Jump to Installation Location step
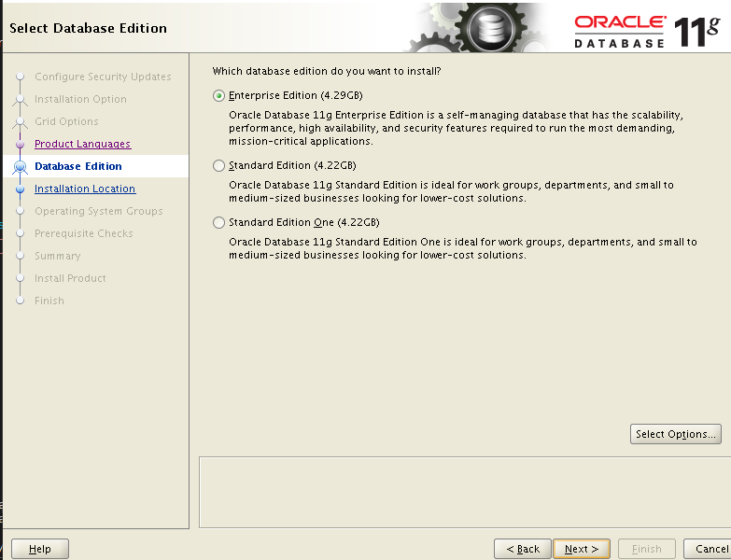The height and width of the screenshot is (560, 731). click(85, 189)
